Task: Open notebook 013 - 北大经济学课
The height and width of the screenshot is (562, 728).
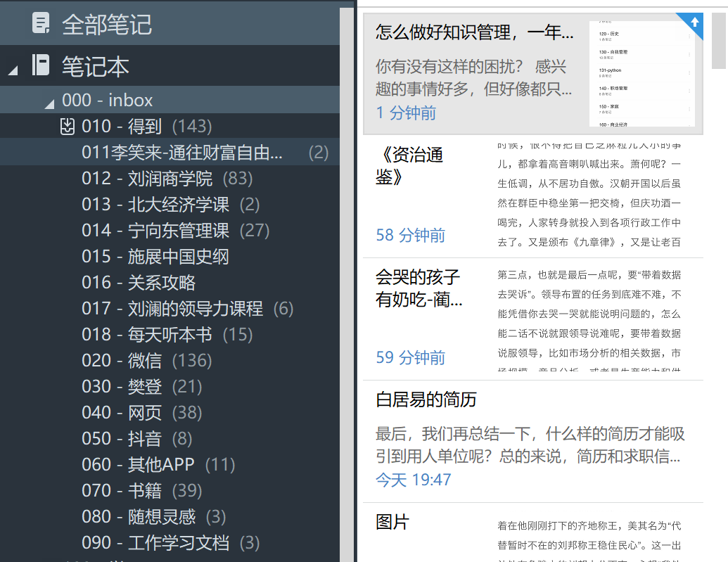Action: pos(170,205)
